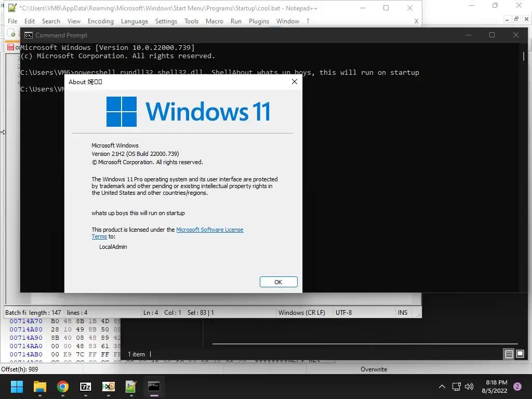This screenshot has width=532, height=399.
Task: Click the Ln : 4 Col : 1 status field
Action: (x=162, y=312)
